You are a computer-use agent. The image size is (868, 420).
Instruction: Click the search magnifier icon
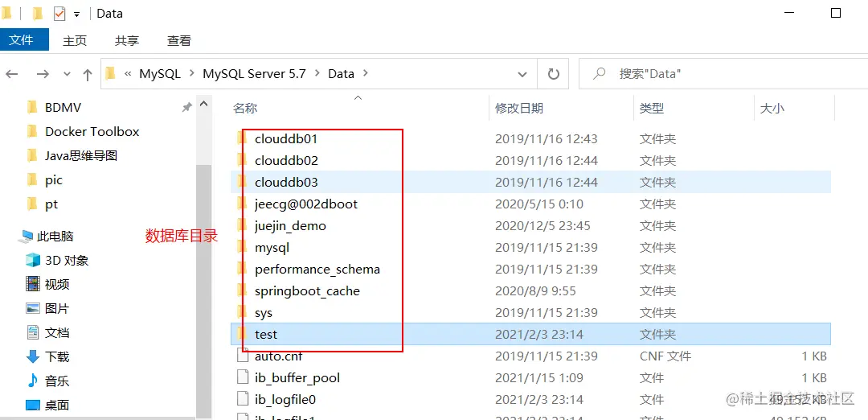tap(599, 73)
